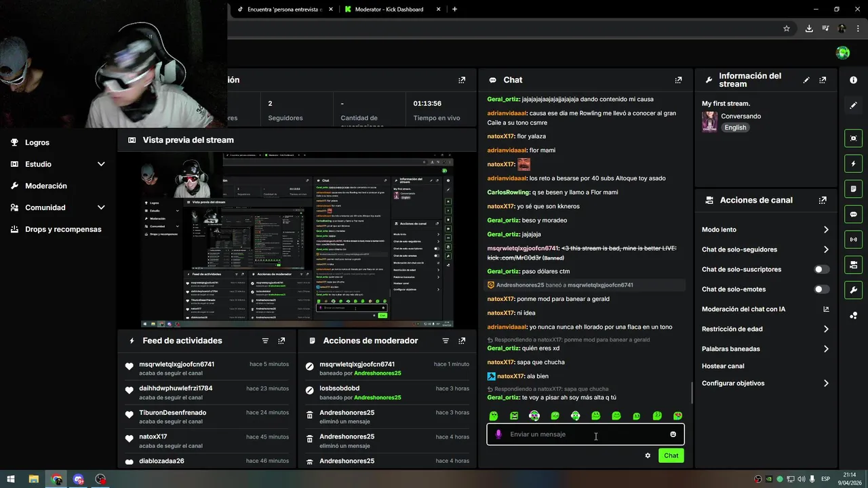Viewport: 868px width, 488px height.
Task: Click the pencil edit icon in right sidebar
Action: pyautogui.click(x=853, y=105)
